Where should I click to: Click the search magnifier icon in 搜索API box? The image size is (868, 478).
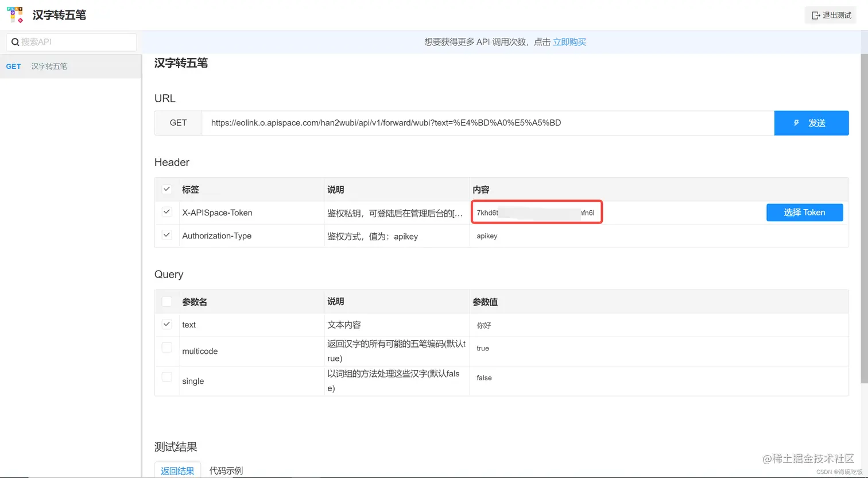15,42
